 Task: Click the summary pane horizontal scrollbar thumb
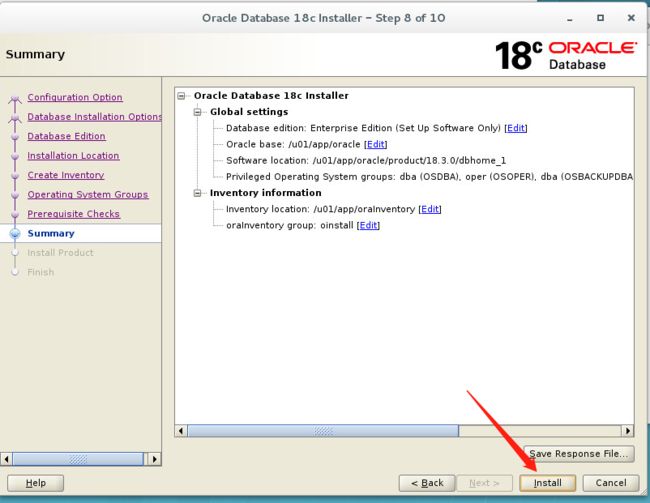click(323, 431)
